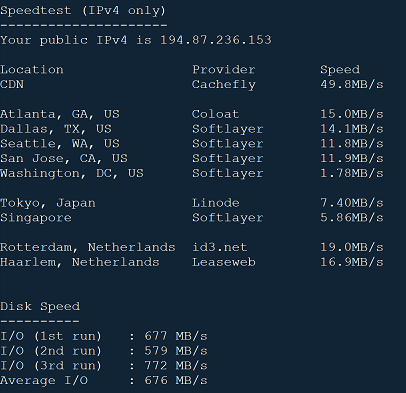Click the Speedtest (IPv4 only) heading

click(x=83, y=11)
